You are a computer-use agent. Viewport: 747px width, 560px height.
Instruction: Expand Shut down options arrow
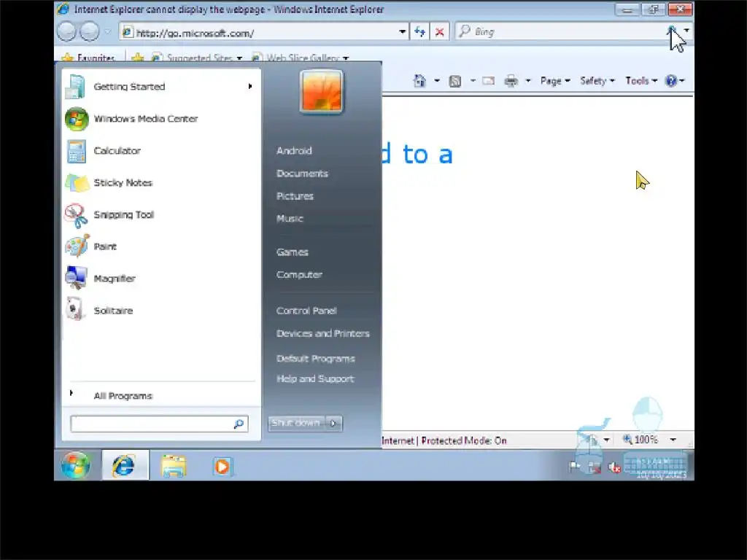[x=333, y=423]
